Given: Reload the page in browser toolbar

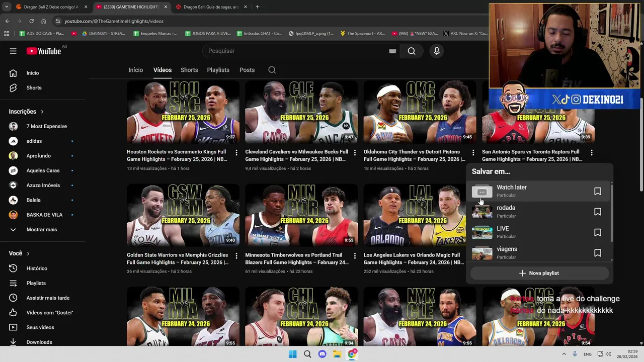Looking at the screenshot, I should [x=31, y=21].
